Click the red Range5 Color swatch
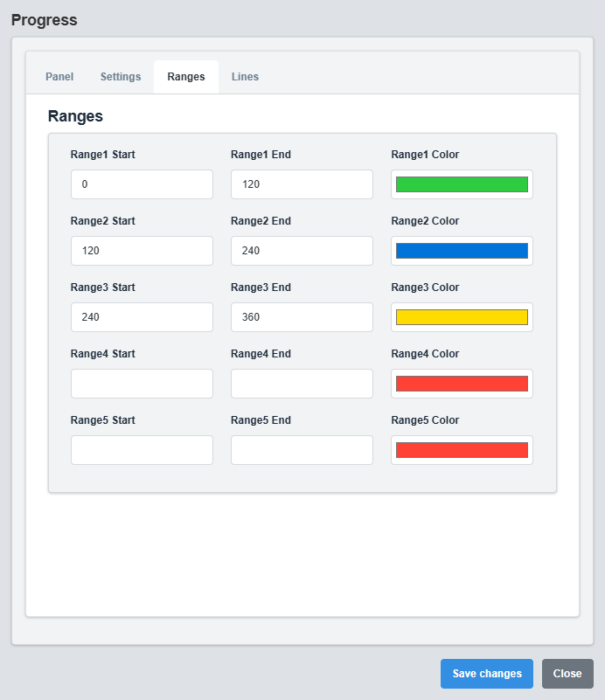605x700 pixels. 462,450
